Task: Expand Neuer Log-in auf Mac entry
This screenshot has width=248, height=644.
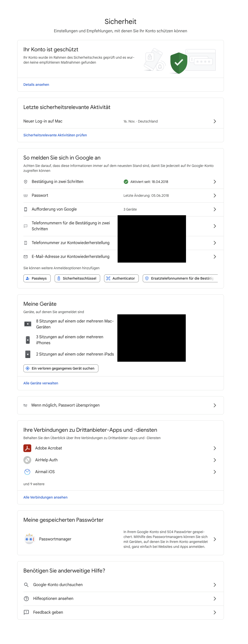Action: point(215,121)
